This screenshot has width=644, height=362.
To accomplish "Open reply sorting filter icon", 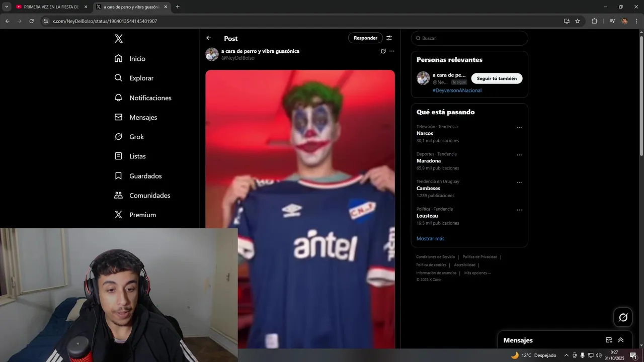I will [389, 38].
